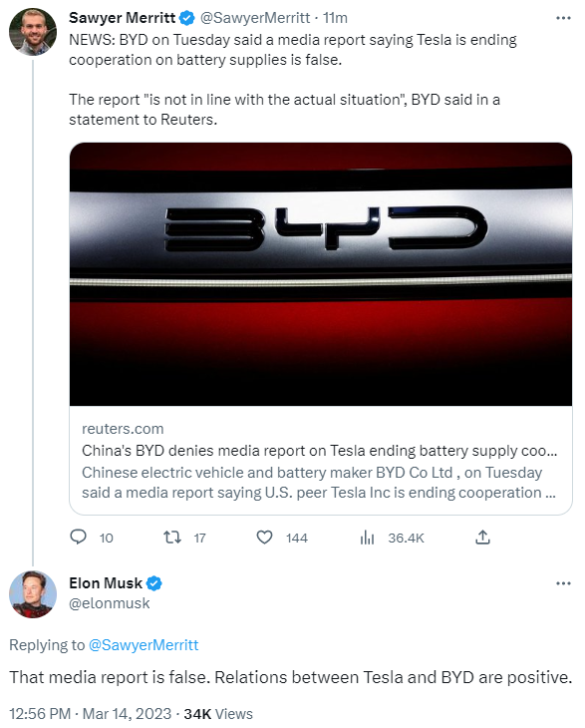Click the 12:56 PM Mar 14, 2023 timestamp

point(91,714)
